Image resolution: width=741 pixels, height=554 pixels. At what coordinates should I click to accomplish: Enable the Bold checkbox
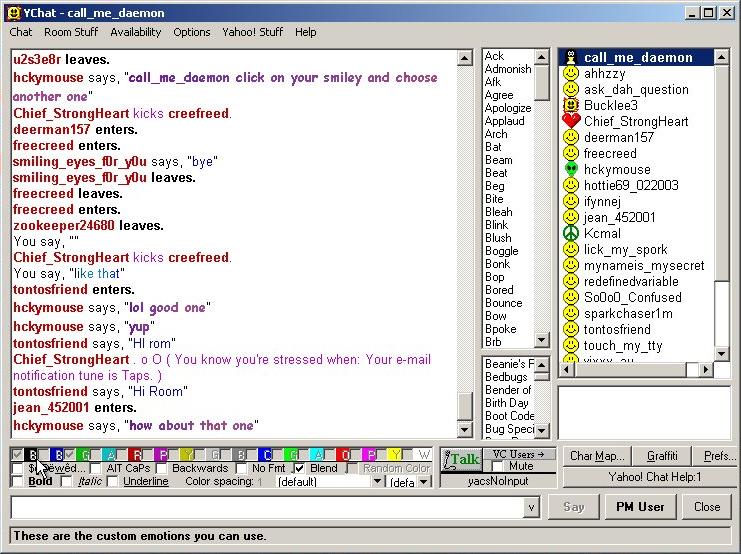coord(17,482)
